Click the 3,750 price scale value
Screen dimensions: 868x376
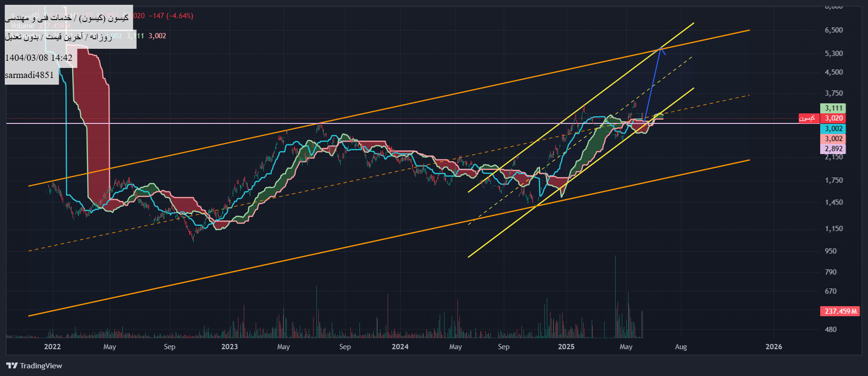tap(834, 93)
